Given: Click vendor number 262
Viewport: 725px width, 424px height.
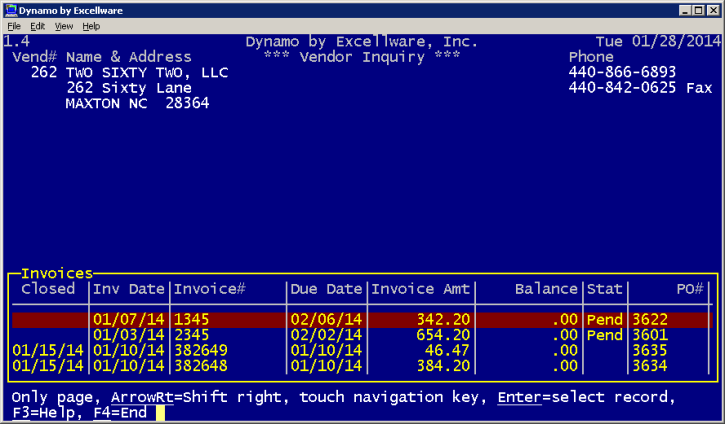Looking at the screenshot, I should coord(44,73).
